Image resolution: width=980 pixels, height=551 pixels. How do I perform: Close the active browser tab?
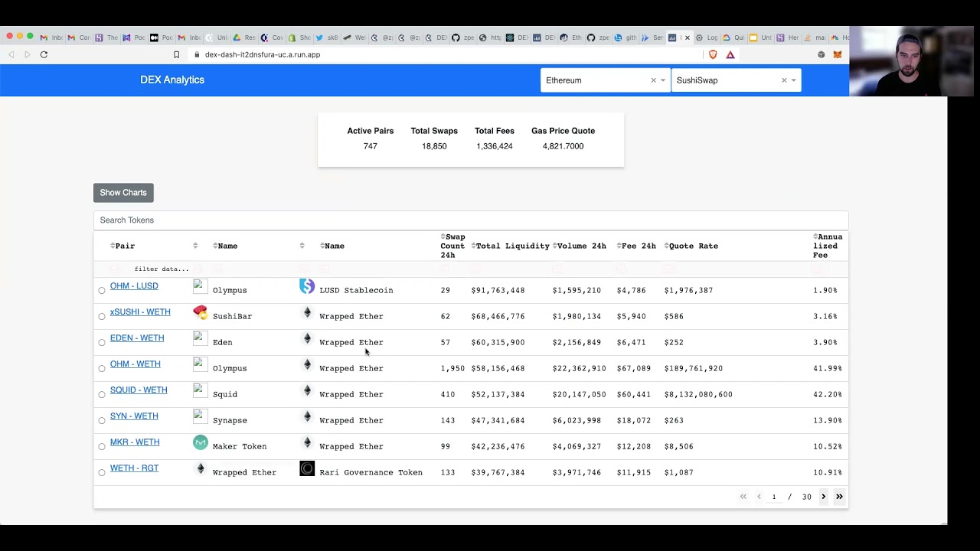pyautogui.click(x=688, y=37)
